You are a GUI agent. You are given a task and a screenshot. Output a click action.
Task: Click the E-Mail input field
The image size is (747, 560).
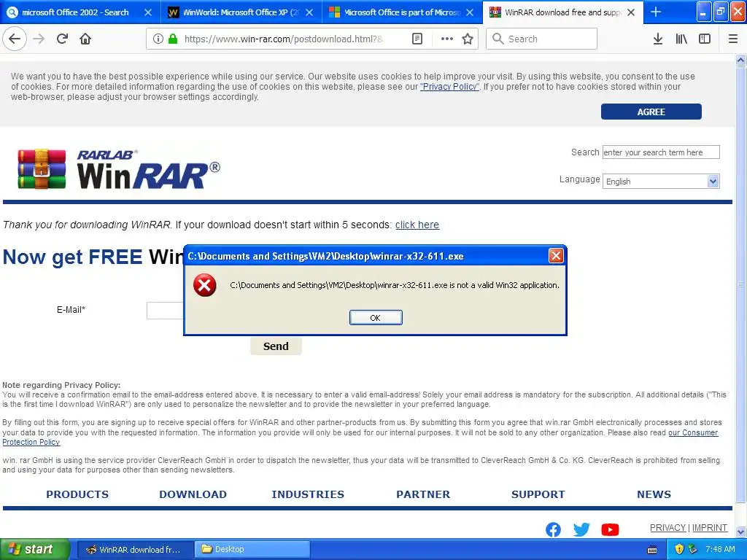coord(166,311)
